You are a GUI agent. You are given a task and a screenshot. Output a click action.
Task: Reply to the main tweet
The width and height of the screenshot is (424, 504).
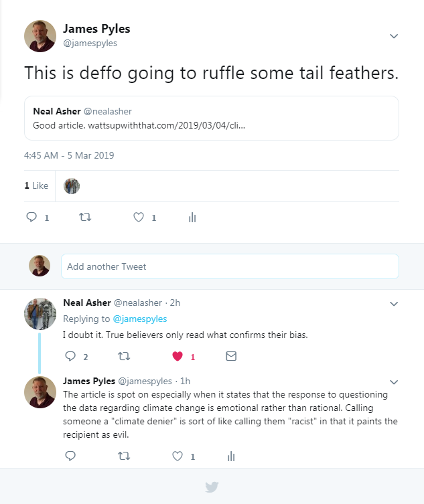tap(31, 218)
